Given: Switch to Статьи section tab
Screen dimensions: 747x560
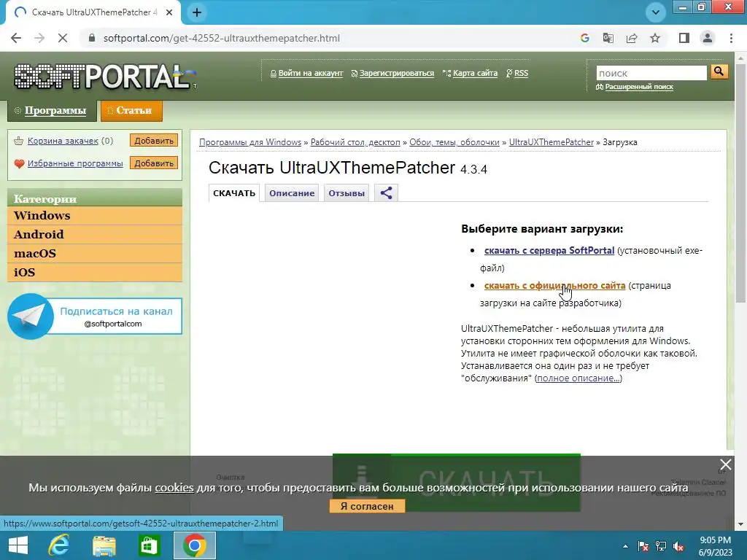Looking at the screenshot, I should pos(131,111).
